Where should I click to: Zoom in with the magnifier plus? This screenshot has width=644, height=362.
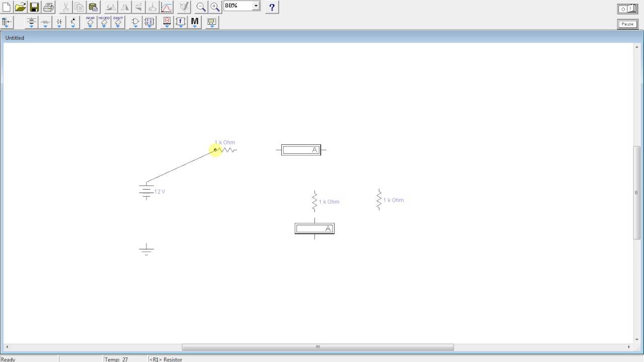pyautogui.click(x=215, y=7)
